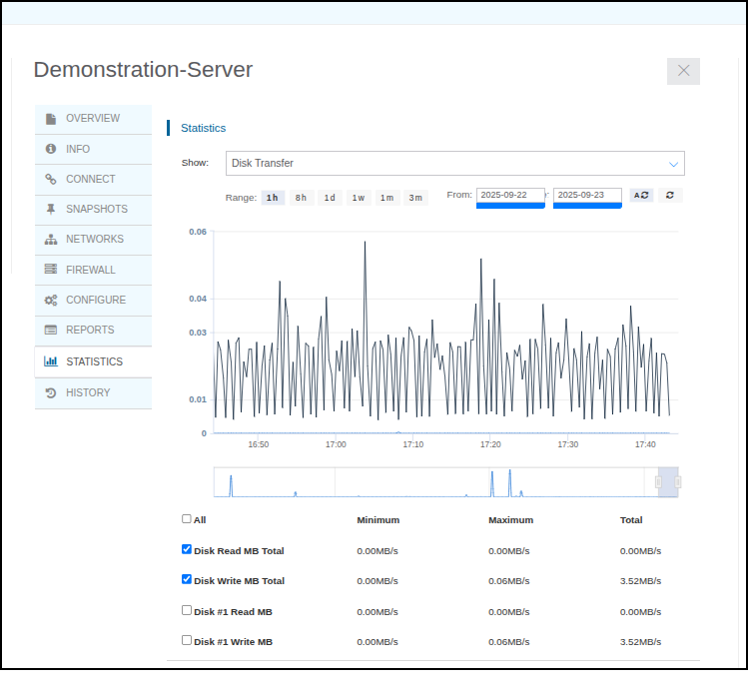Open the end date 2025-09-23 picker
The width and height of the screenshot is (748, 700).
[x=587, y=195]
